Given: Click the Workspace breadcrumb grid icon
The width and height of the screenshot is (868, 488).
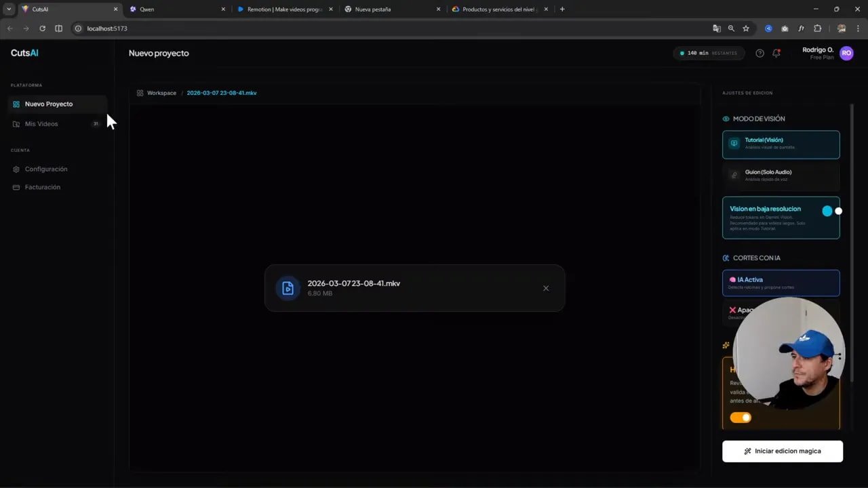Looking at the screenshot, I should click(x=140, y=93).
